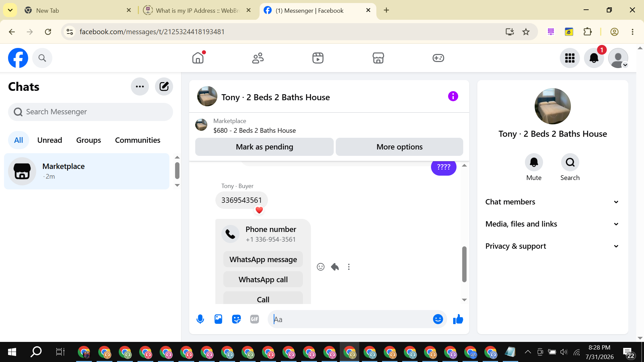Open the account profile avatar menu

[x=618, y=58]
